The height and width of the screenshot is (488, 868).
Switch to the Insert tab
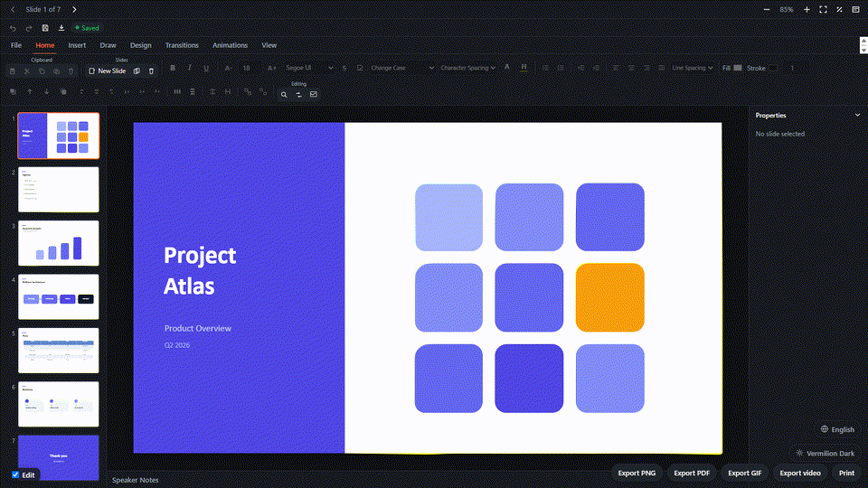point(77,45)
